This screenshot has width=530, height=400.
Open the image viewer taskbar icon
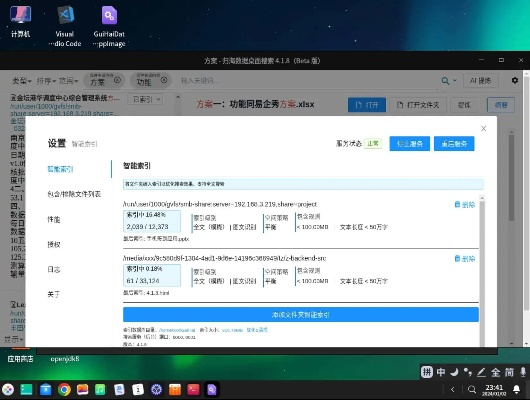pyautogui.click(x=82, y=390)
